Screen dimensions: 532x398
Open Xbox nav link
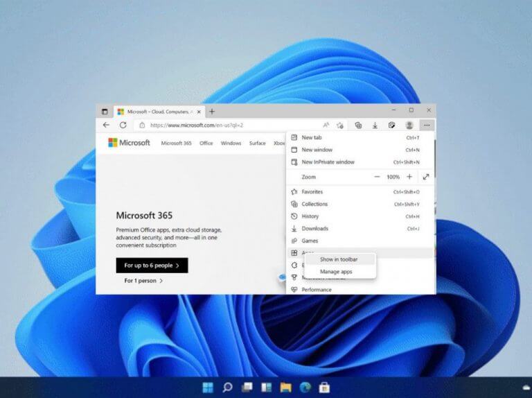pyautogui.click(x=279, y=144)
